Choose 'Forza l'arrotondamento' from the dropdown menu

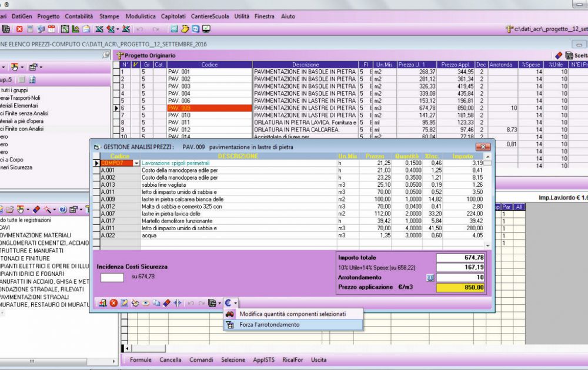(293, 325)
